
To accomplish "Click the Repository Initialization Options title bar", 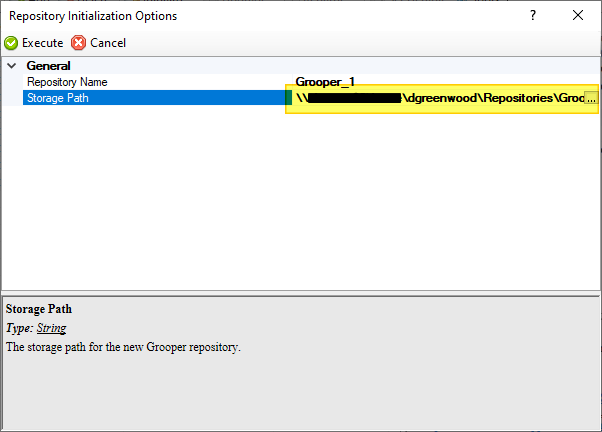I will click(250, 15).
